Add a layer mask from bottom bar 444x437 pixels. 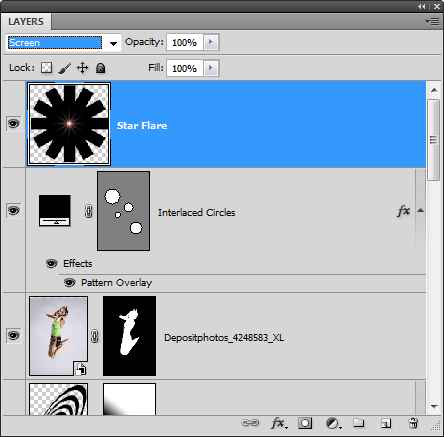pos(305,423)
